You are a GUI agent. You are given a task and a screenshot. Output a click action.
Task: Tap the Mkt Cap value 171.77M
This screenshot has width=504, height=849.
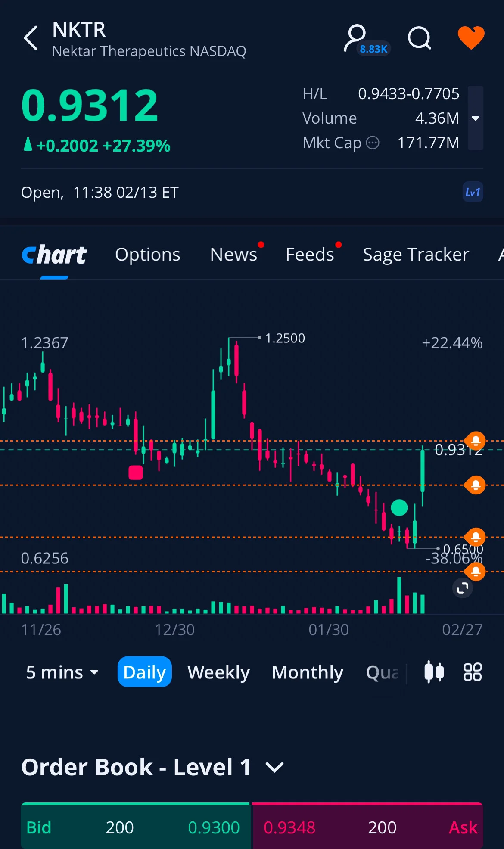click(x=428, y=143)
